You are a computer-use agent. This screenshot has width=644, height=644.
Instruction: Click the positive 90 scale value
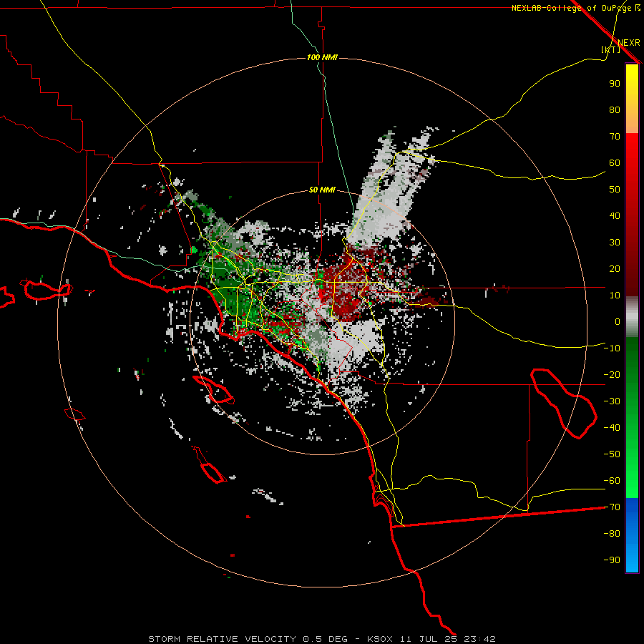(x=615, y=84)
